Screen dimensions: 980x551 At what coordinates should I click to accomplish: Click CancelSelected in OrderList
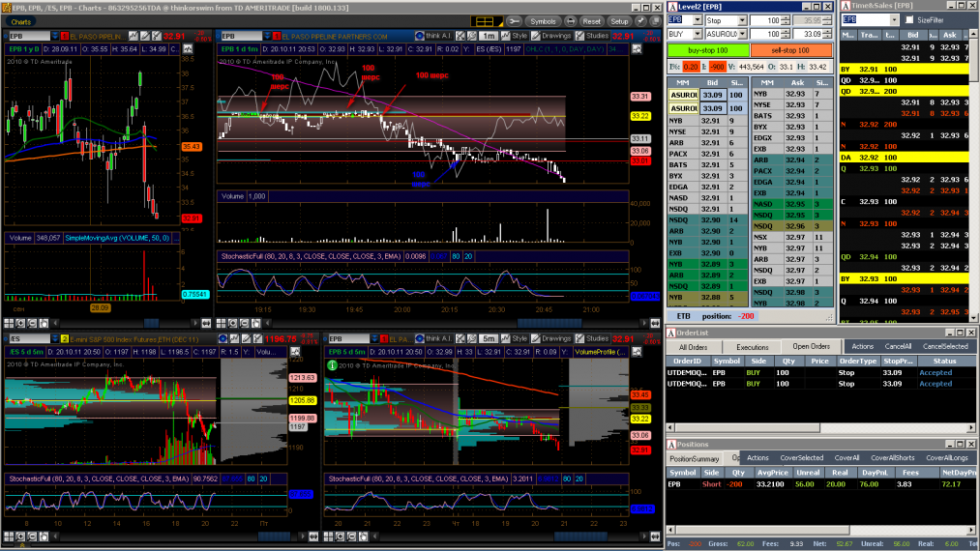point(945,346)
